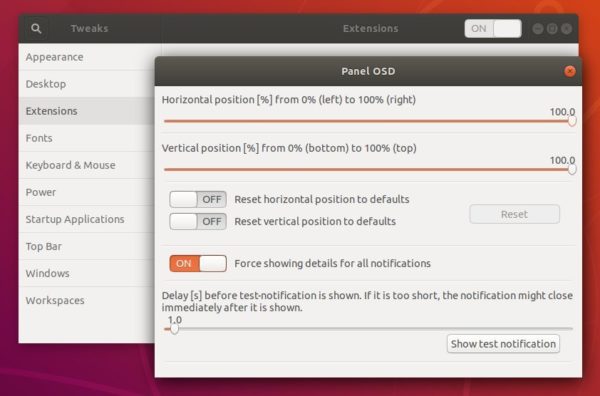This screenshot has height=396, width=600.
Task: Click the Panel OSD title text
Action: coord(368,71)
